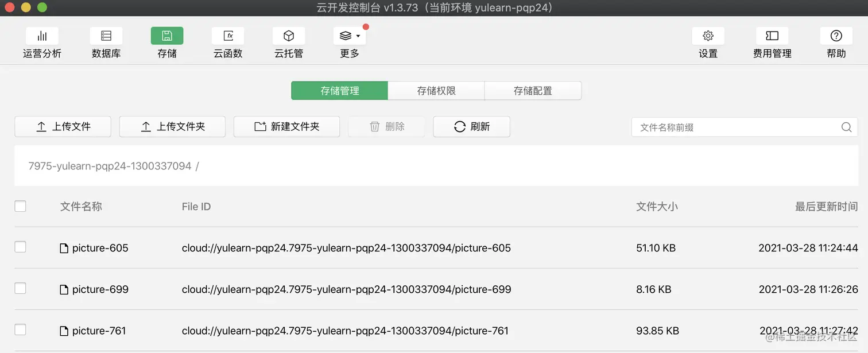The height and width of the screenshot is (353, 868).
Task: Check the select-all checkbox in the header
Action: point(20,206)
